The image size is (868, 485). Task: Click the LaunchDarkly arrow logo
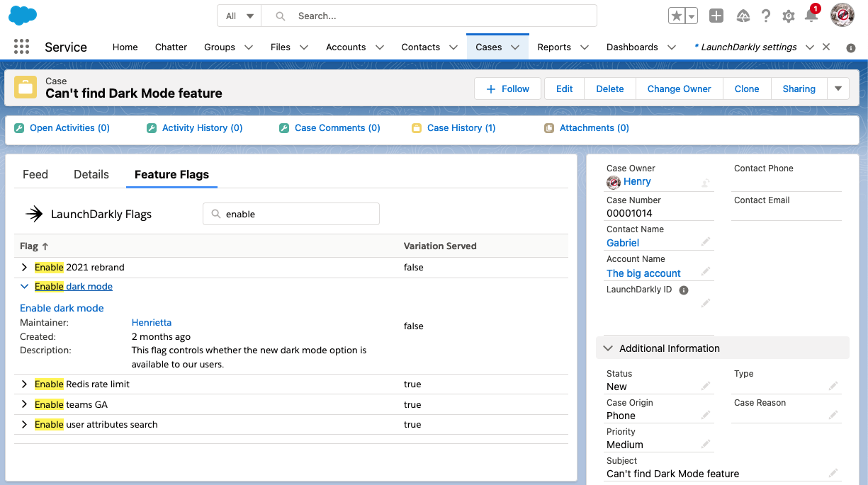pyautogui.click(x=34, y=214)
